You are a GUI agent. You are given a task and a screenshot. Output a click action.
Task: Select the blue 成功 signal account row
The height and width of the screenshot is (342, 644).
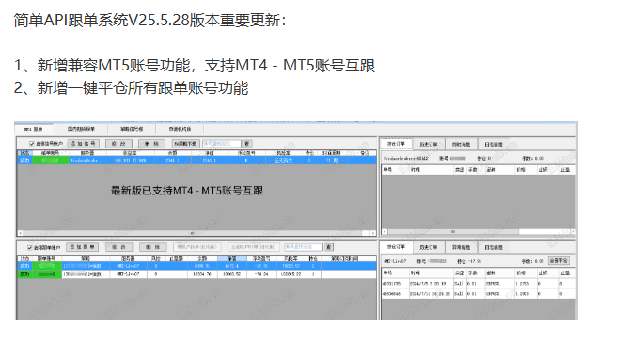pos(196,160)
